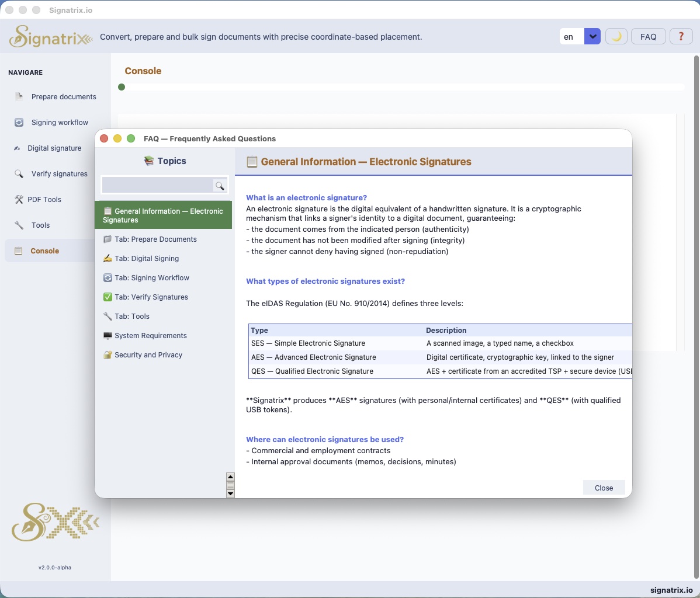Select the System Requirements topic
This screenshot has width=700, height=598.
[150, 336]
